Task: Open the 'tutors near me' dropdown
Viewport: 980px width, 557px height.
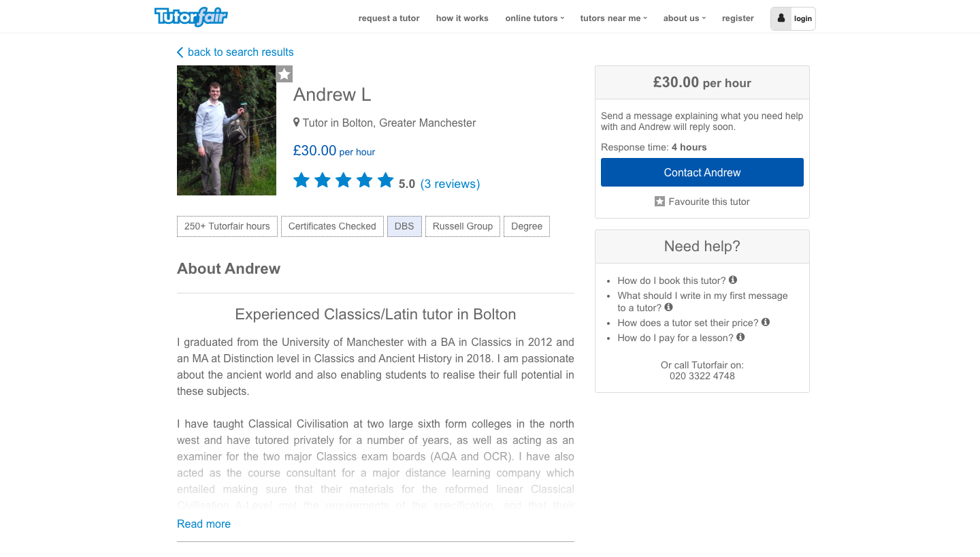Action: (613, 18)
